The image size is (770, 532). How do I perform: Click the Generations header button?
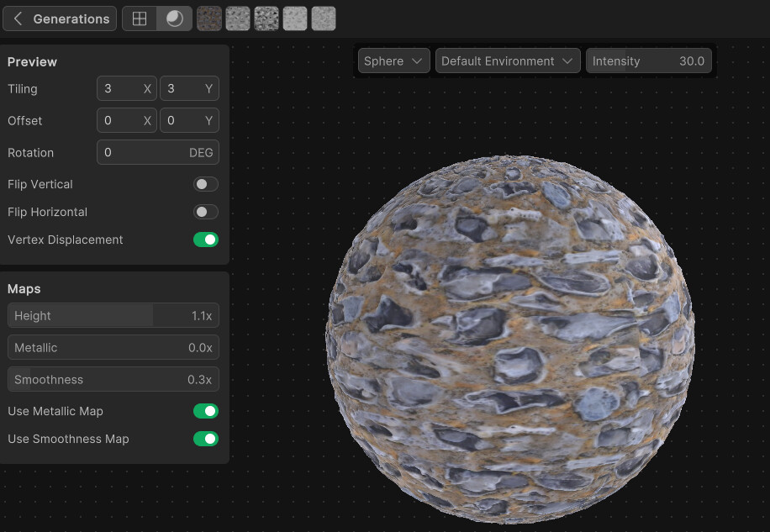click(71, 18)
